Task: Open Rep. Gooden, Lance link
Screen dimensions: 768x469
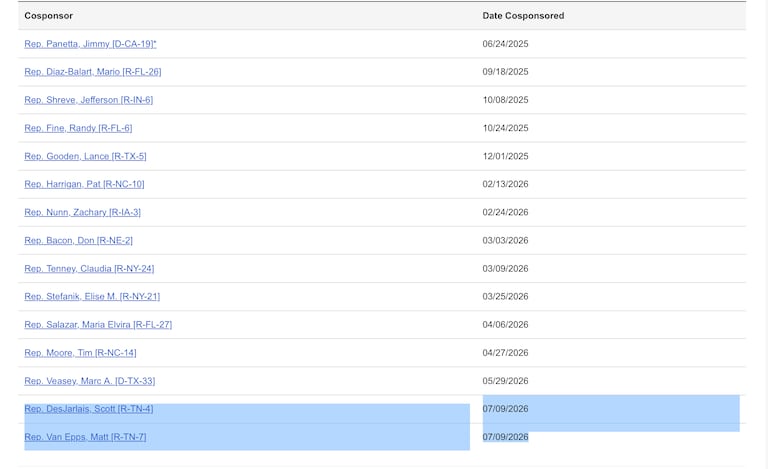Action: pyautogui.click(x=85, y=156)
